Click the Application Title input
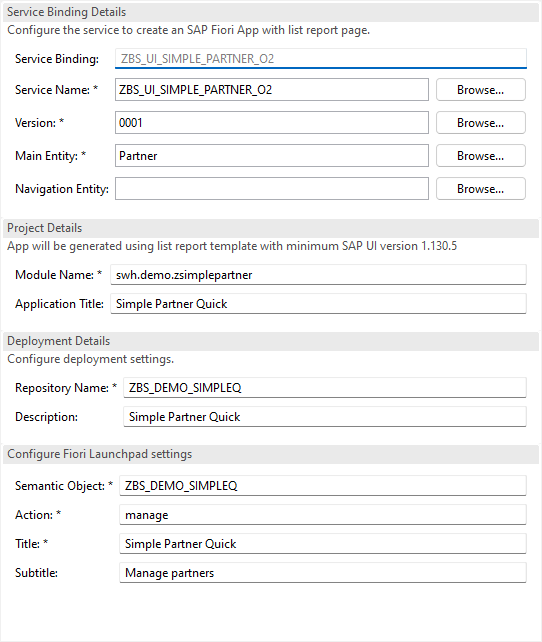This screenshot has height=642, width=542. point(318,304)
